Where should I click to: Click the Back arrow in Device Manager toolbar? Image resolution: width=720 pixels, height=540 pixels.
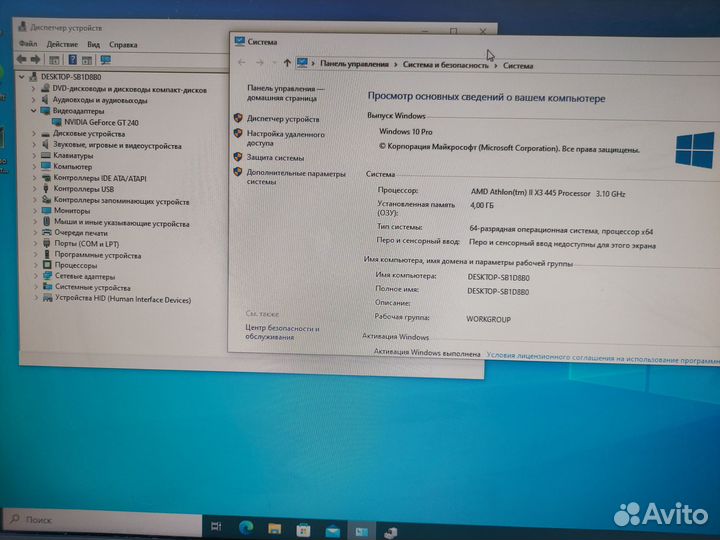(22, 59)
